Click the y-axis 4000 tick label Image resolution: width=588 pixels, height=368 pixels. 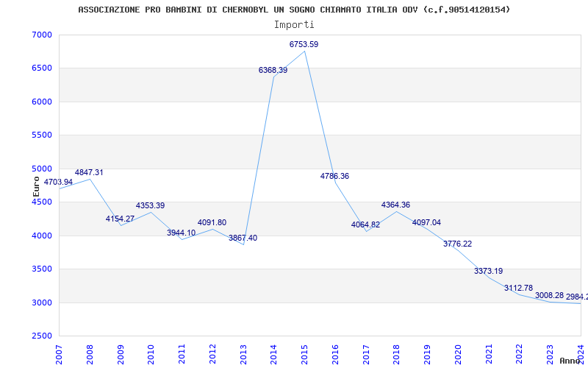pyautogui.click(x=40, y=236)
